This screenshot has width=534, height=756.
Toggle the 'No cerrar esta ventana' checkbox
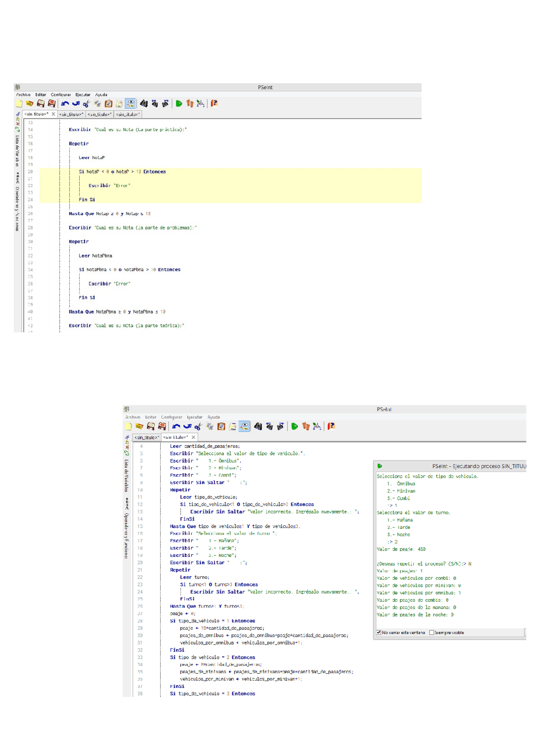tap(379, 632)
